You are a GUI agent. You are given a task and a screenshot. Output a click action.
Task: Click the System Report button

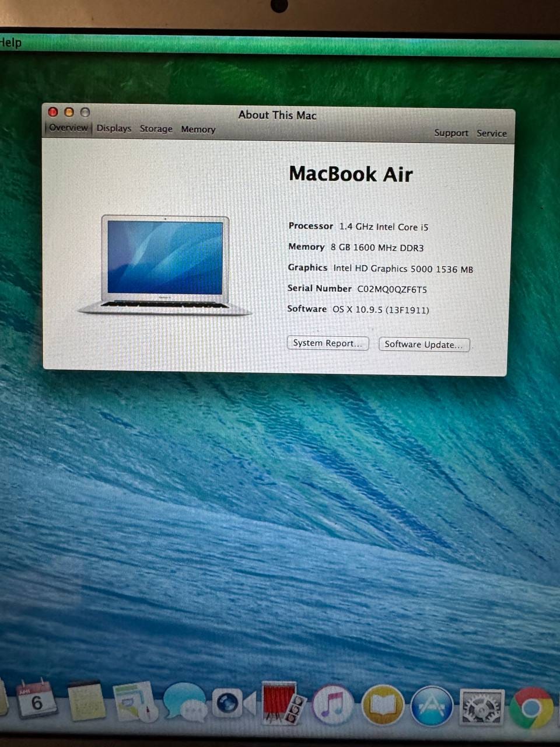coord(328,343)
